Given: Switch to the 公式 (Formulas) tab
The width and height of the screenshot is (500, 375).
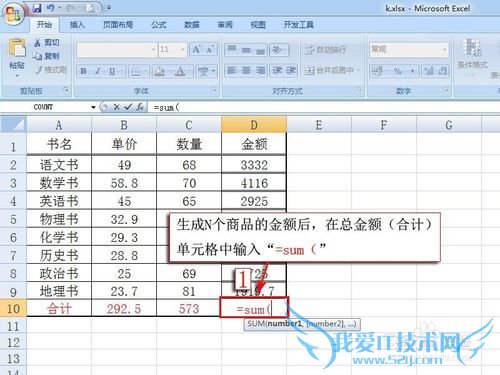Looking at the screenshot, I should pos(159,25).
